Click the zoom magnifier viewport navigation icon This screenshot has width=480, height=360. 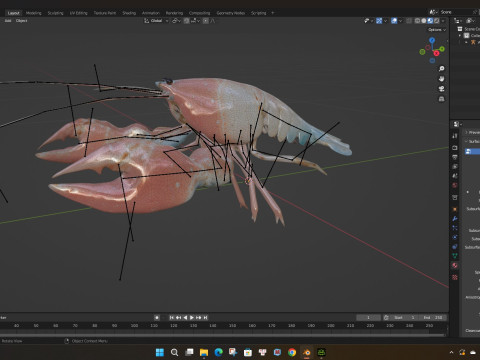coord(442,69)
